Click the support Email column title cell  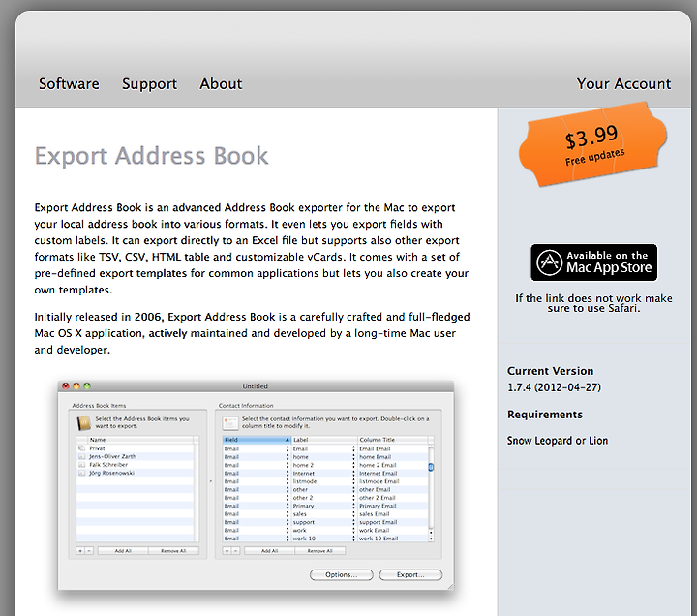coord(393,522)
